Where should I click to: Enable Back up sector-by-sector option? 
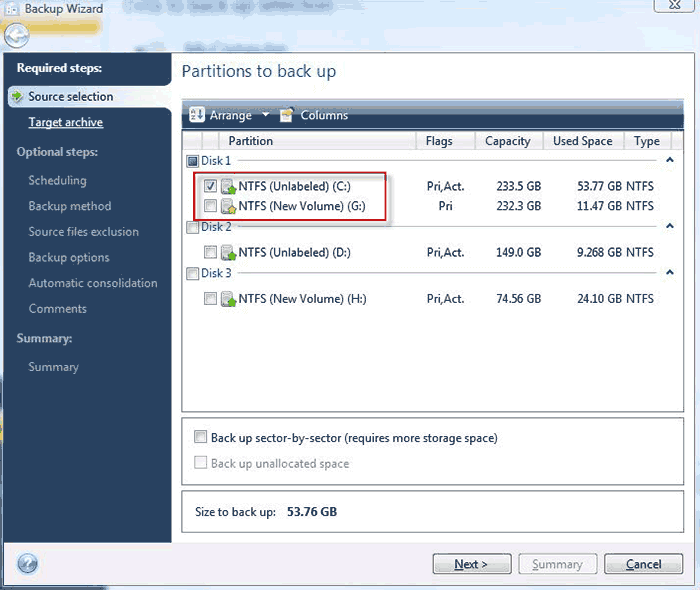[201, 438]
